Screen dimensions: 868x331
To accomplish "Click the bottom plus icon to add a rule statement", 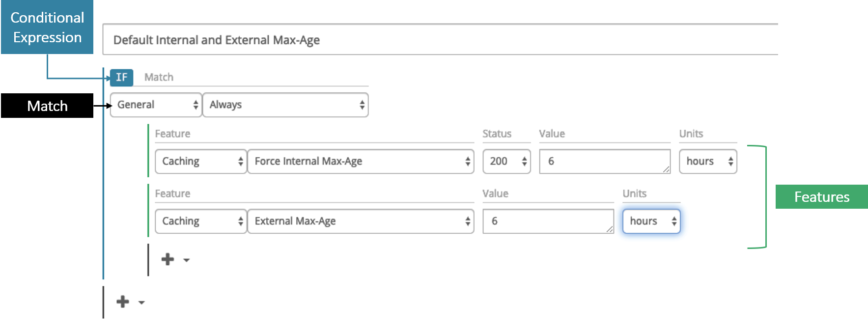I will [x=123, y=302].
